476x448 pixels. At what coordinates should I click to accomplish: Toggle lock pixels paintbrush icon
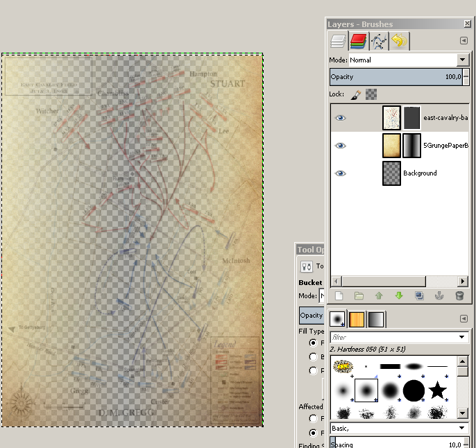[355, 94]
